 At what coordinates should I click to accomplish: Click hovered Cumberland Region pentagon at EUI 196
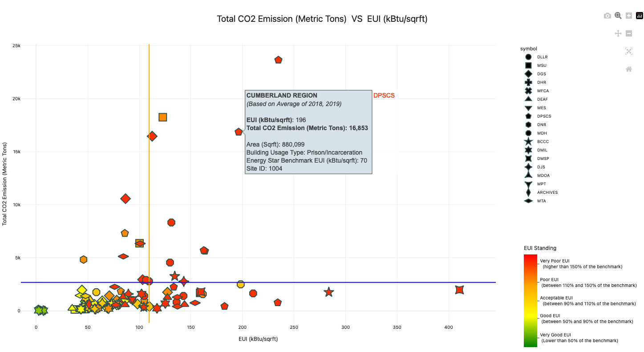coord(239,132)
